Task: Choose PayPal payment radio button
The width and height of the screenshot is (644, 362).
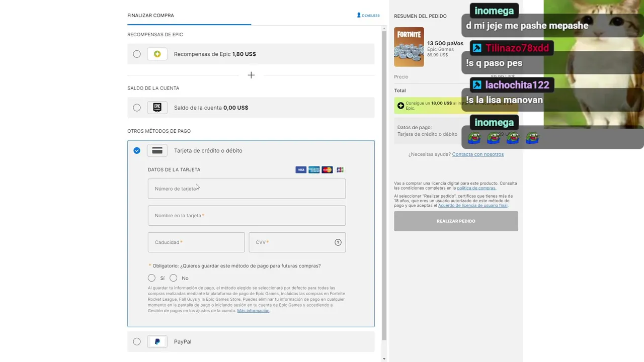Action: pyautogui.click(x=137, y=341)
